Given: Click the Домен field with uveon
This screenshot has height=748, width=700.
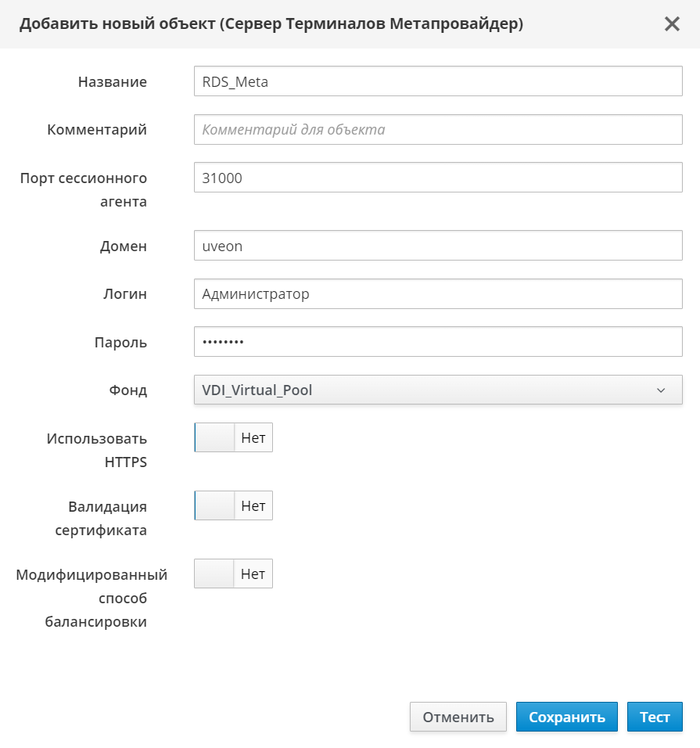Looking at the screenshot, I should 438,246.
